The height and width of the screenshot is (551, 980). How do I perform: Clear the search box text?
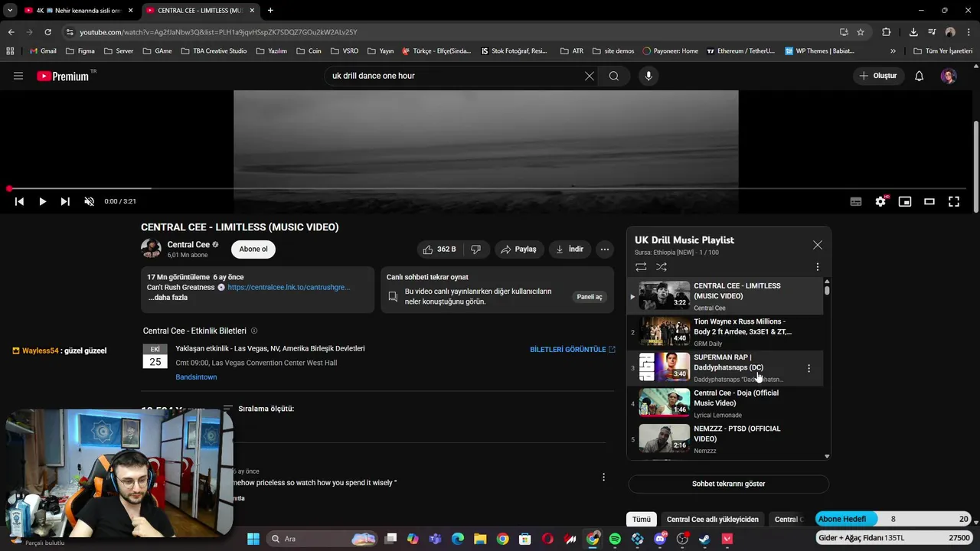[x=589, y=76]
